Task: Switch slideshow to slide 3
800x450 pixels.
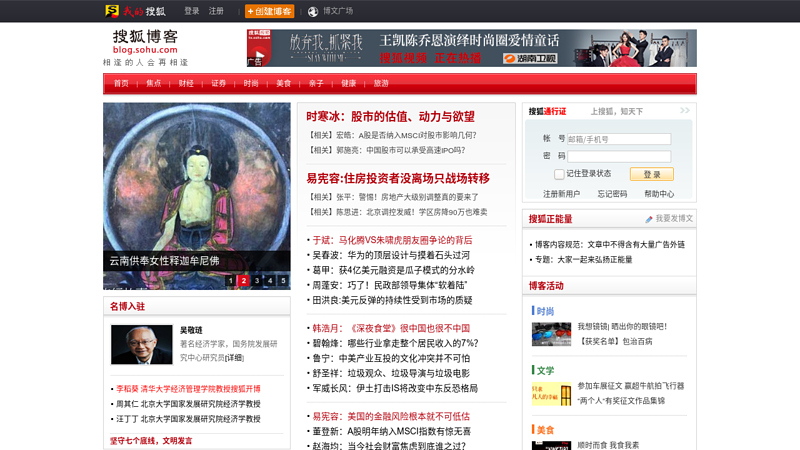Action: [257, 280]
